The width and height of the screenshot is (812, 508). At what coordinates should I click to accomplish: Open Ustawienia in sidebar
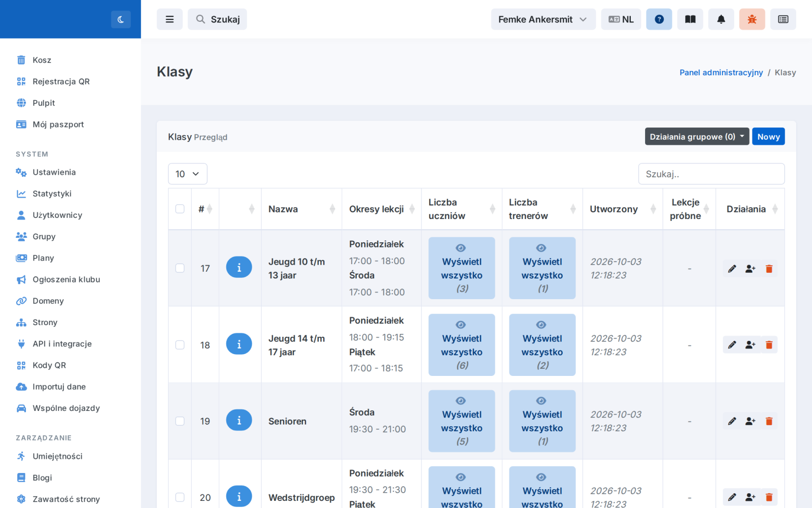[54, 172]
